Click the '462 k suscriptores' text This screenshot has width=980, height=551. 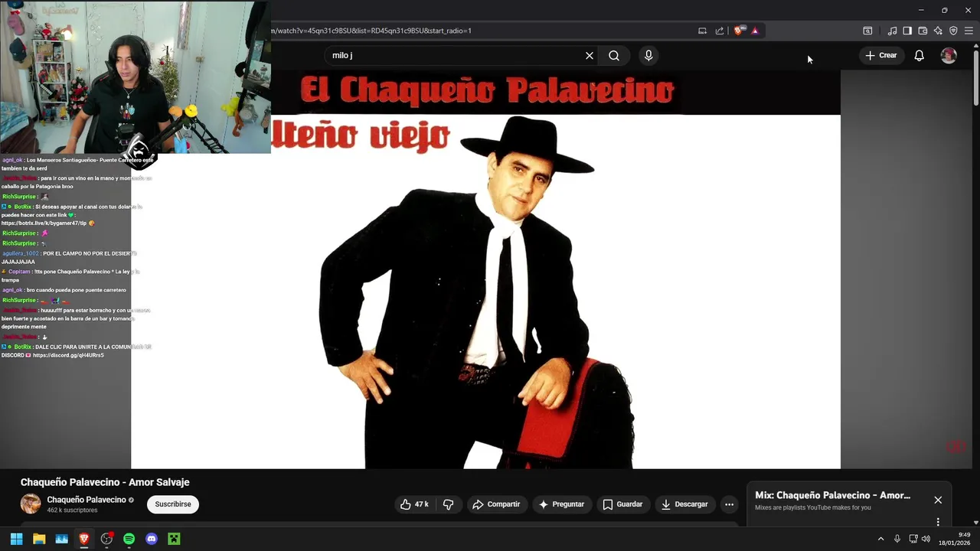(72, 510)
